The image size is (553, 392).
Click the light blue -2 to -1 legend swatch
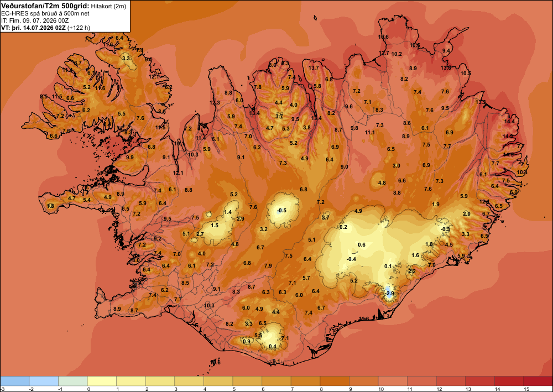(x=44, y=381)
